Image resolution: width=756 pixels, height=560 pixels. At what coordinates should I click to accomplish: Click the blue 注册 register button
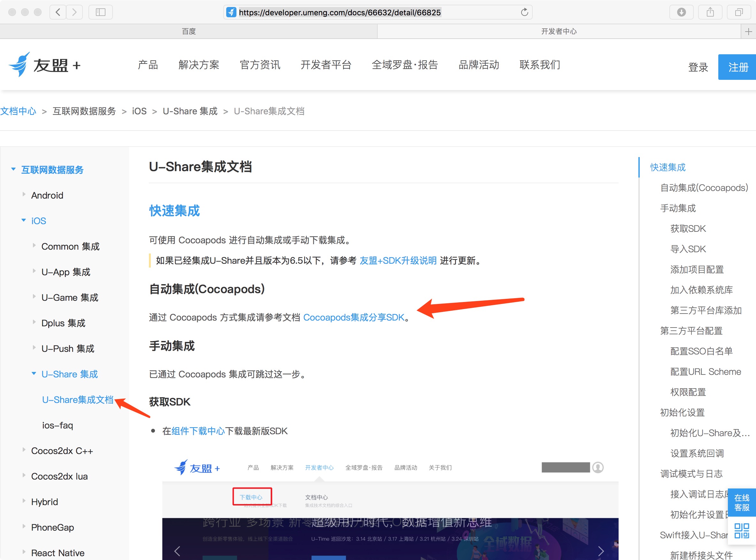coord(738,67)
